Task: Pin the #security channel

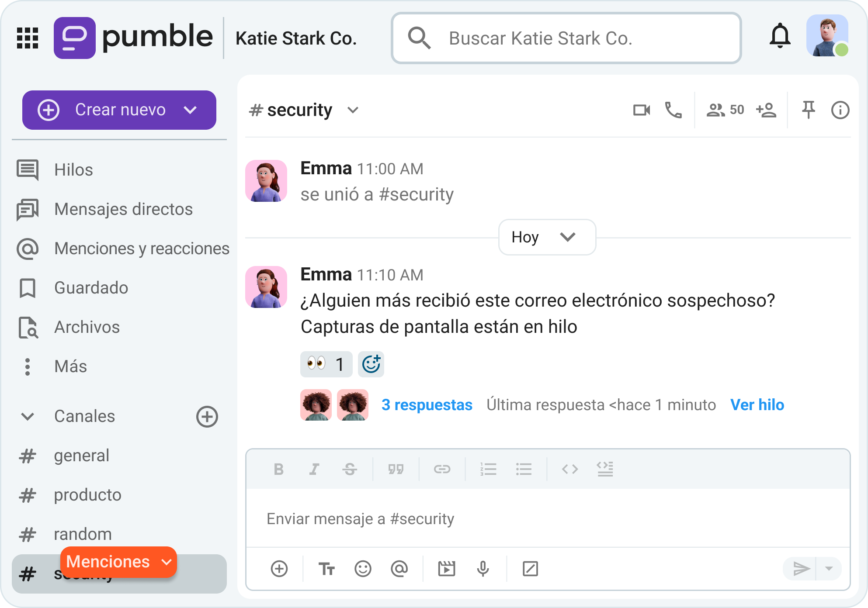Action: [808, 110]
